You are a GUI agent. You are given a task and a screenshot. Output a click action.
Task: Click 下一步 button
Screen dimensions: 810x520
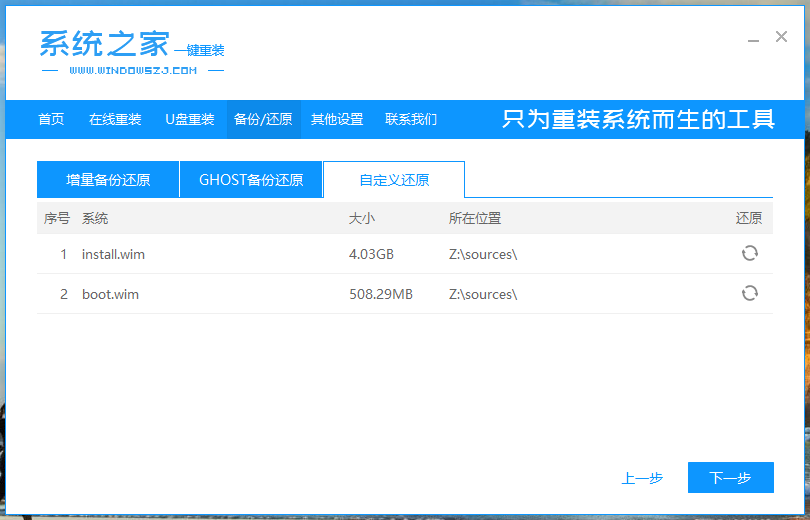click(x=730, y=478)
